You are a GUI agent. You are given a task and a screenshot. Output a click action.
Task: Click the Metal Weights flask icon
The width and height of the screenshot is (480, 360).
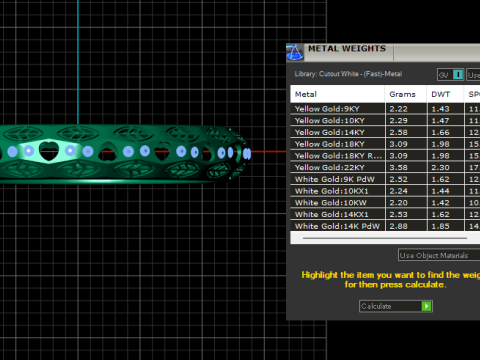point(295,52)
